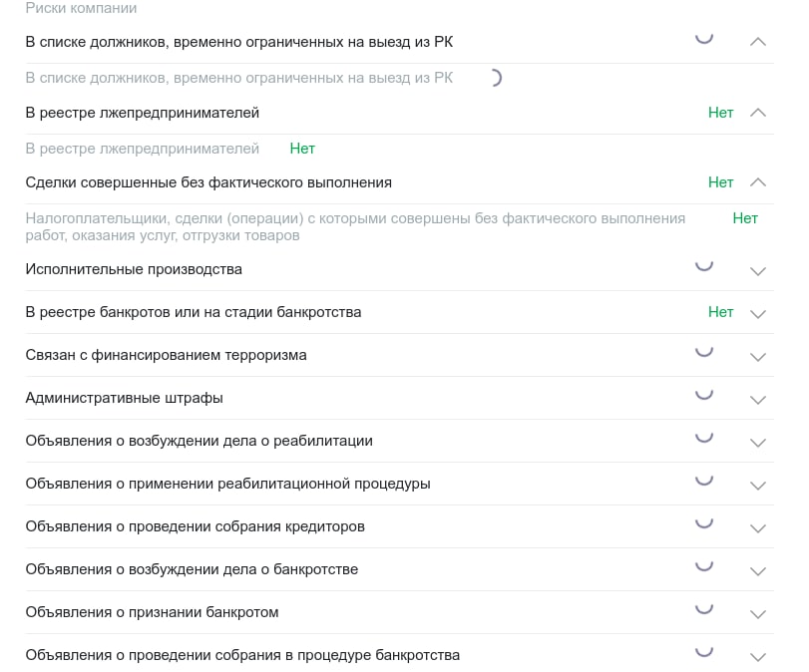Expand 'Объявления о возбуждении дела о реабилитации' chevron
The width and height of the screenshot is (809, 672).
757,443
